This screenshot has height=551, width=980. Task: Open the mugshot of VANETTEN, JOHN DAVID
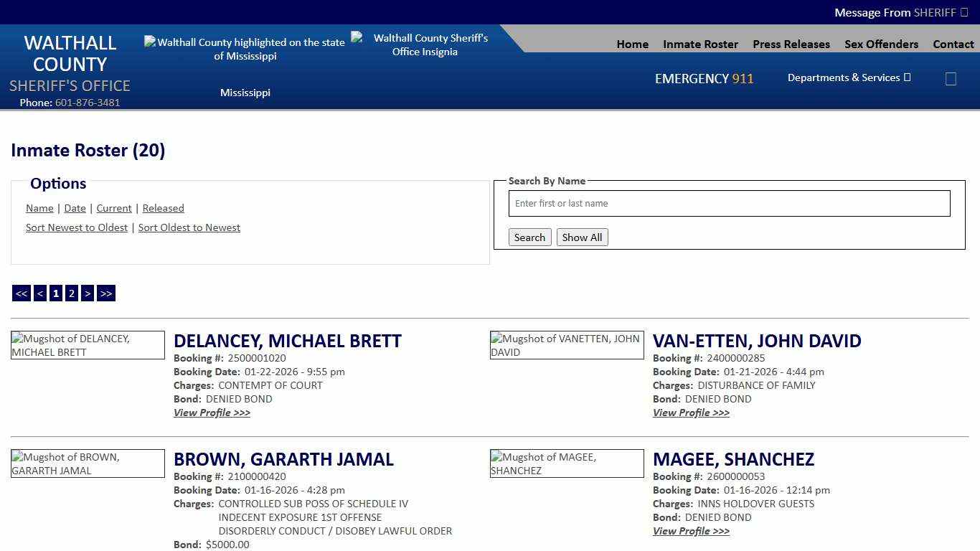[567, 345]
